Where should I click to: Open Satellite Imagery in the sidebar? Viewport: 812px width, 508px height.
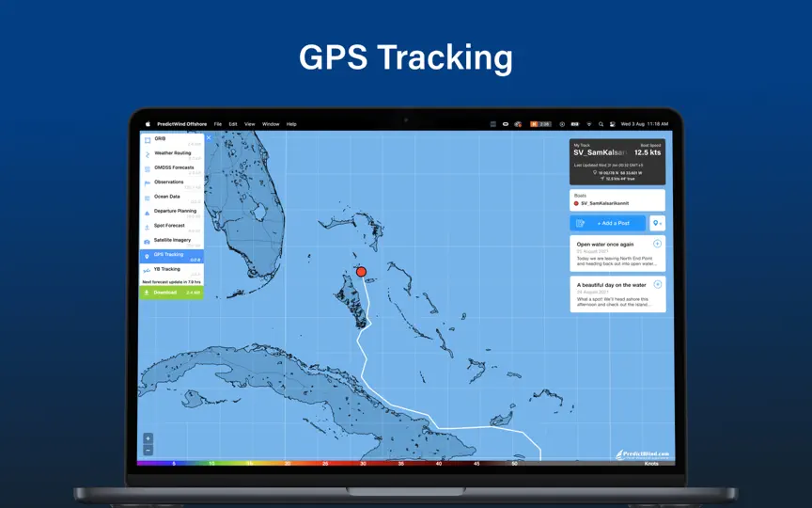[171, 242]
